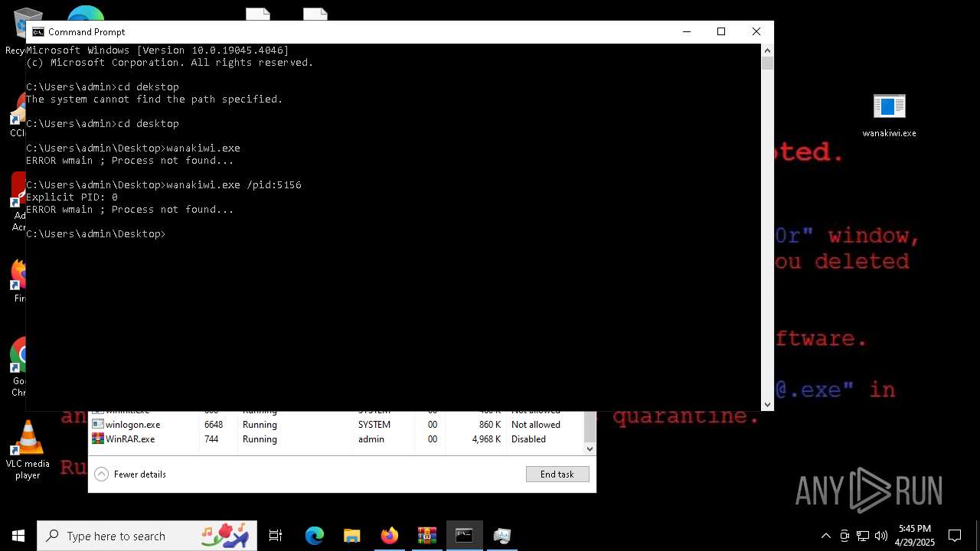Open the meet now tray icon
The height and width of the screenshot is (551, 980).
pyautogui.click(x=844, y=536)
